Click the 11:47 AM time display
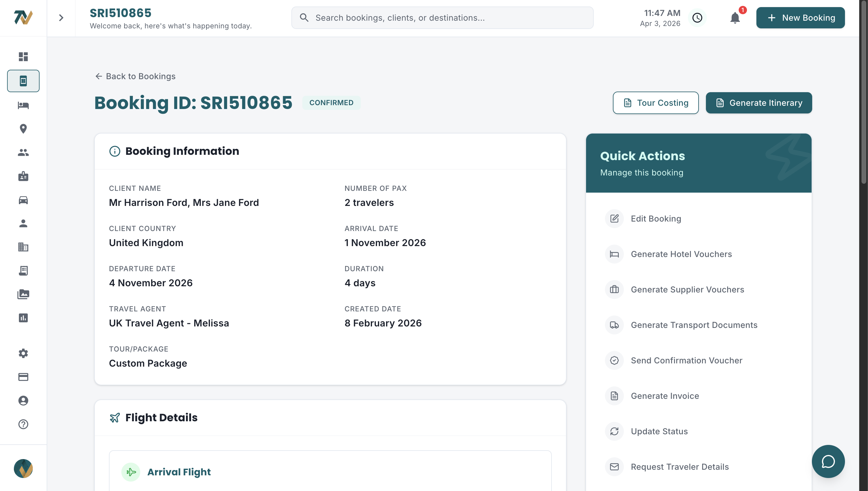 [x=662, y=13]
